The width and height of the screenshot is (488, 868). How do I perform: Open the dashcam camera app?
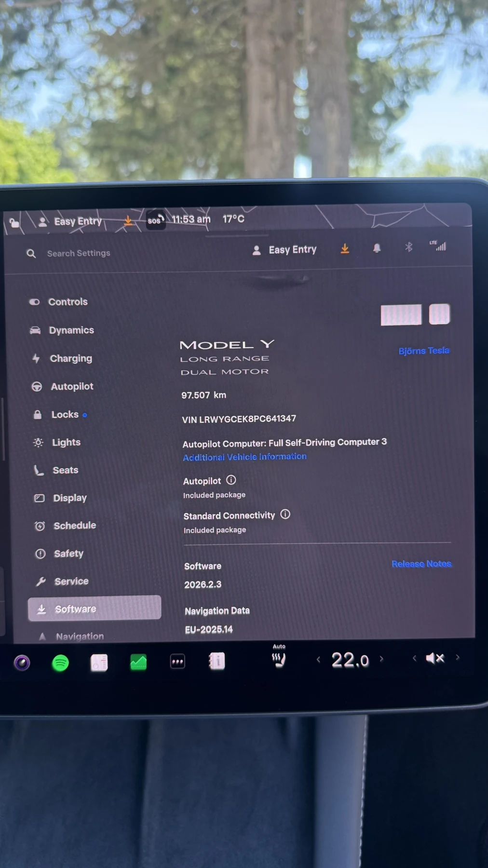pos(22,663)
